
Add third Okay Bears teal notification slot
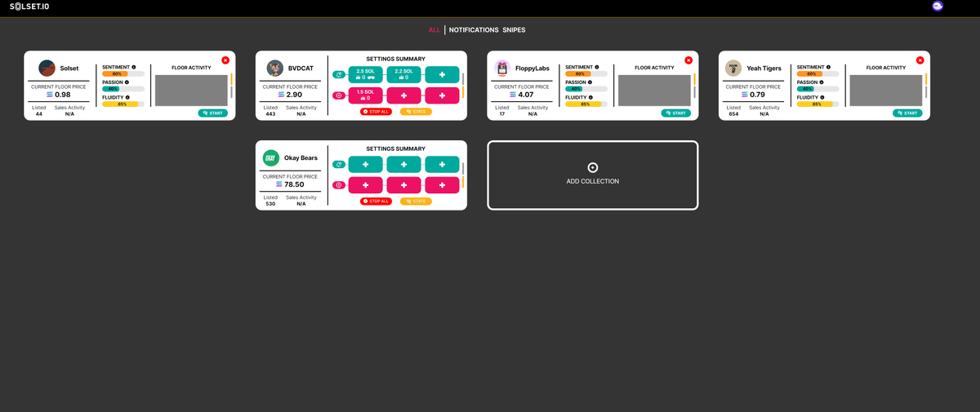tap(442, 164)
